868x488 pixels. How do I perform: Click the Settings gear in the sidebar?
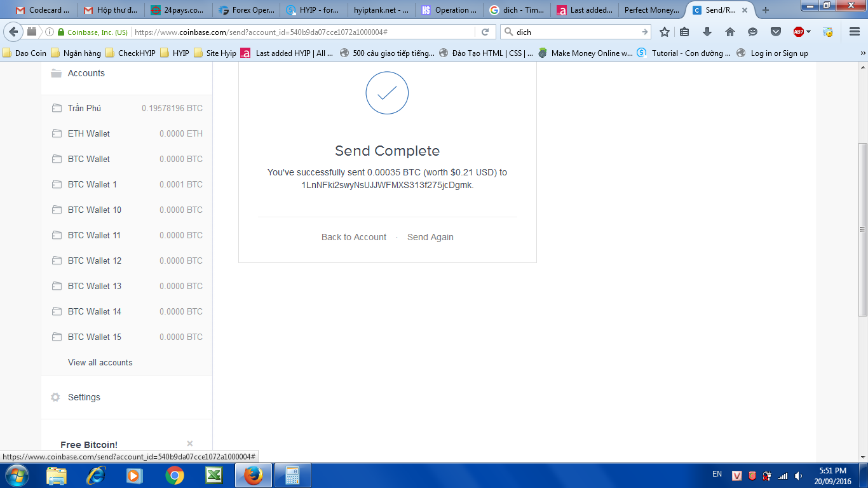55,397
